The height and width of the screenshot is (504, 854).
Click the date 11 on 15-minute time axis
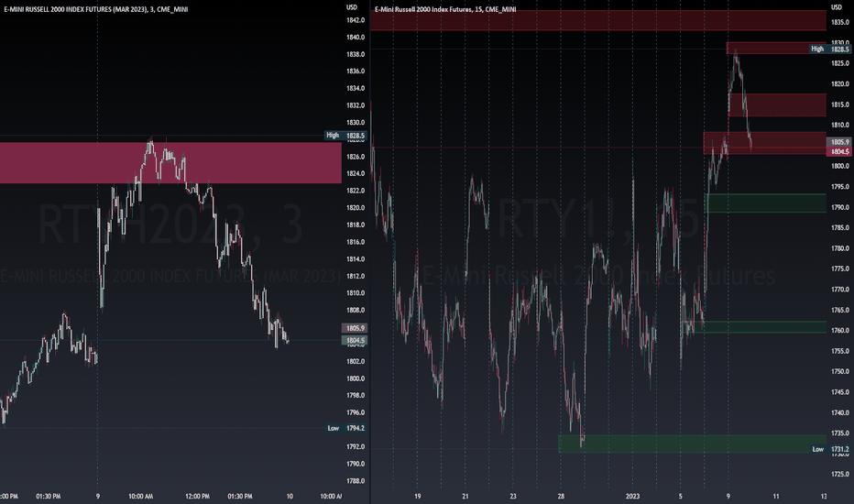tap(776, 497)
